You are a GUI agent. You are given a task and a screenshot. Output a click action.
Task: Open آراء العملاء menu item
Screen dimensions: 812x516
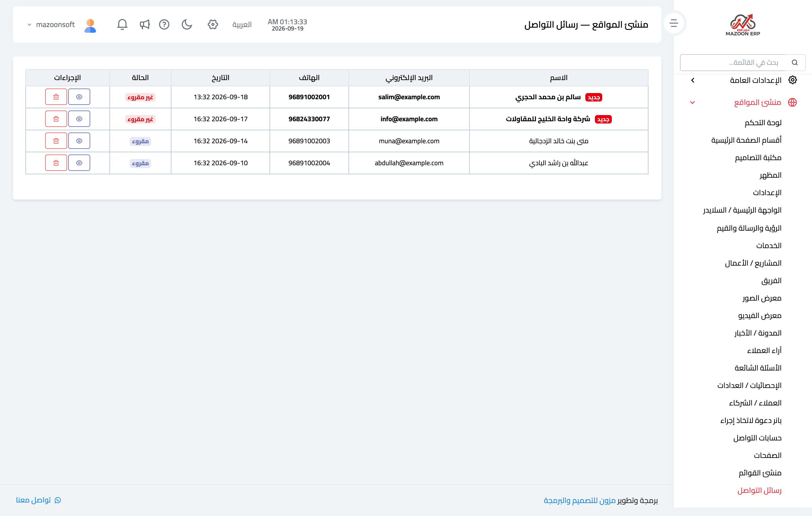point(764,350)
